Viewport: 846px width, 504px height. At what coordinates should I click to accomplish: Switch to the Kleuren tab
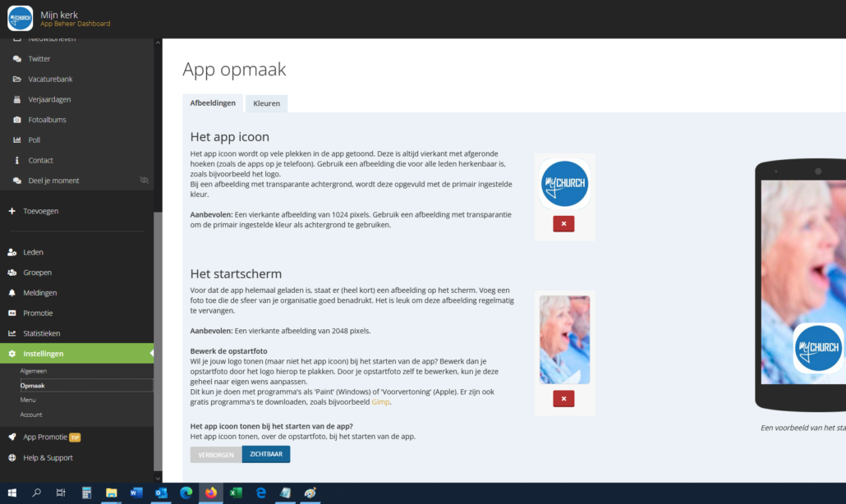(x=267, y=103)
